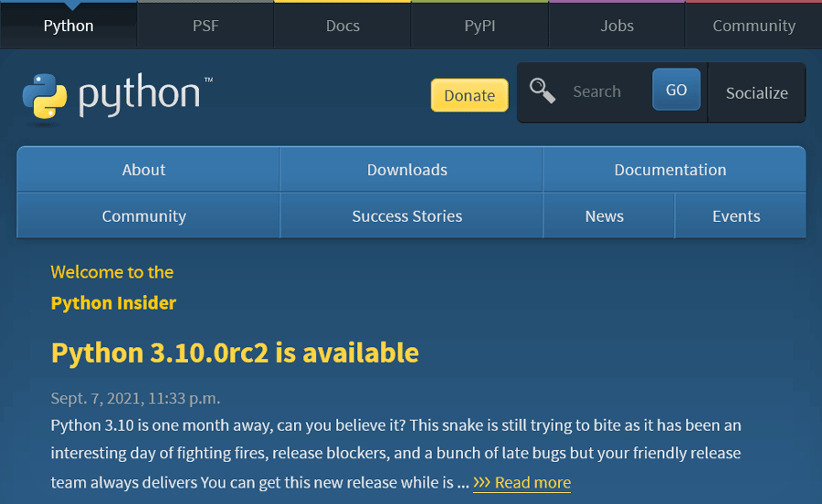The image size is (822, 504).
Task: Click the Read more link
Action: pyautogui.click(x=522, y=482)
